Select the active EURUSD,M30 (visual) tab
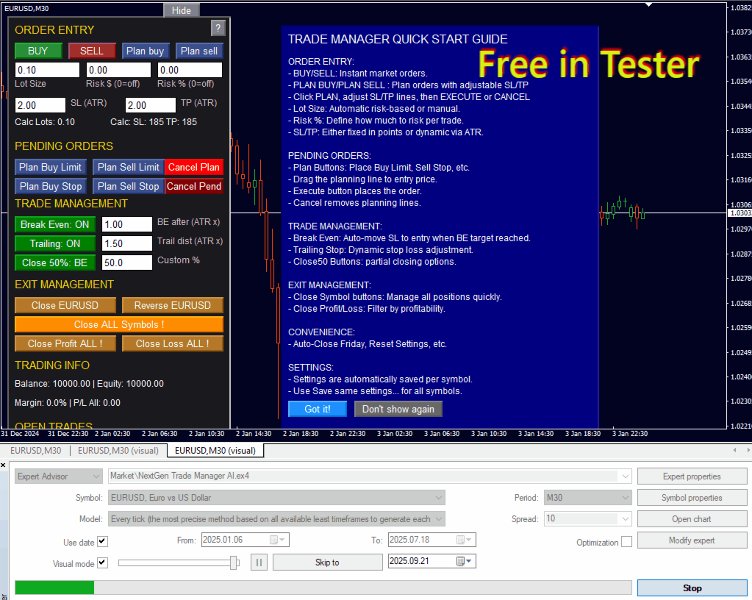Image resolution: width=752 pixels, height=600 pixels. [215, 450]
